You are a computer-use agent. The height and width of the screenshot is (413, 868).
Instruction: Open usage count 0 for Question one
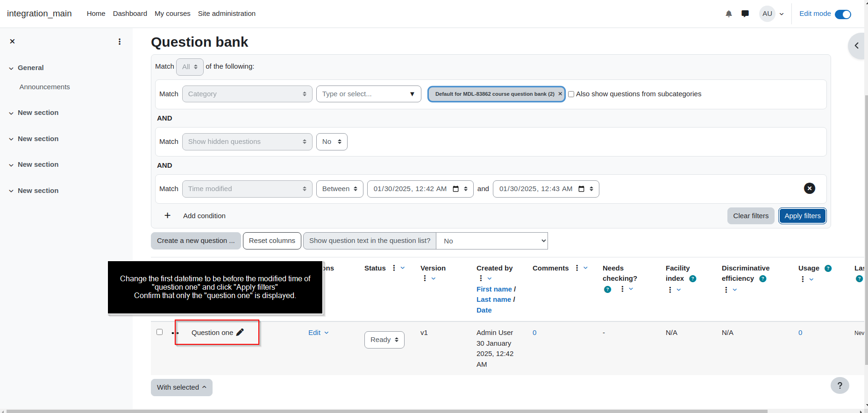point(800,333)
